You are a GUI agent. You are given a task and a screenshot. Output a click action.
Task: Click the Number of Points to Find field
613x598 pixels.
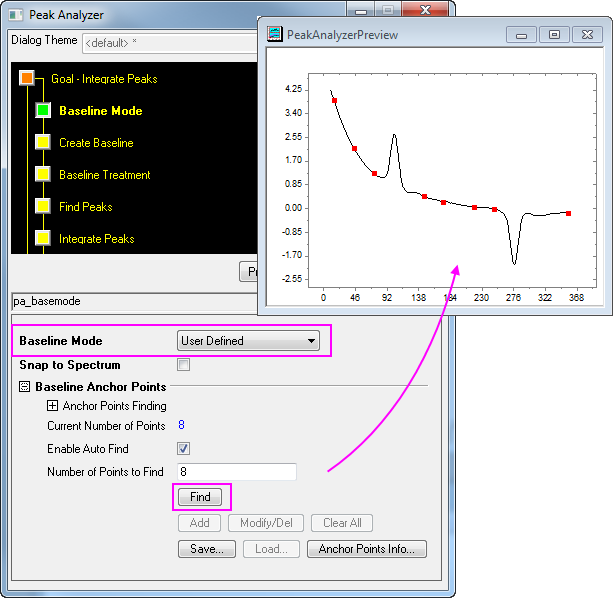237,472
